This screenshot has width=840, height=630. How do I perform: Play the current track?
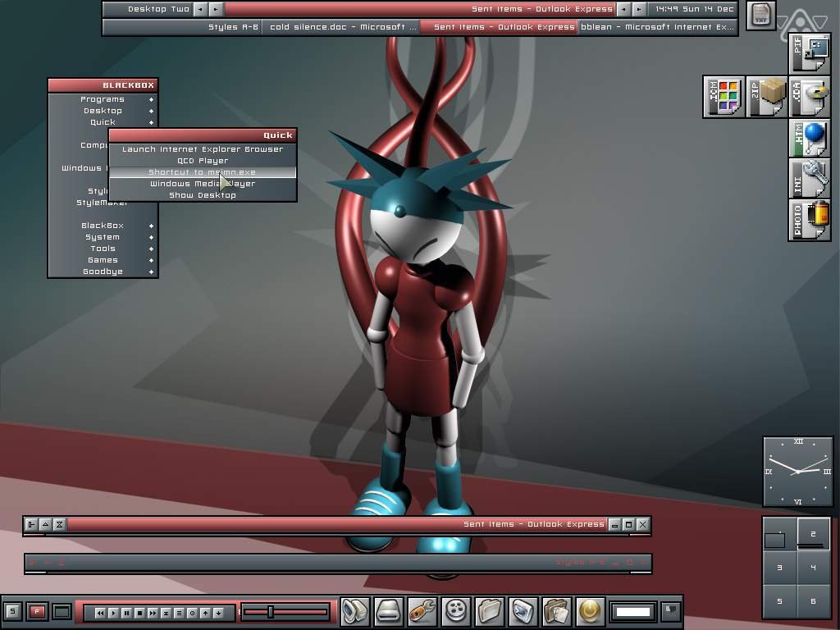point(113,613)
